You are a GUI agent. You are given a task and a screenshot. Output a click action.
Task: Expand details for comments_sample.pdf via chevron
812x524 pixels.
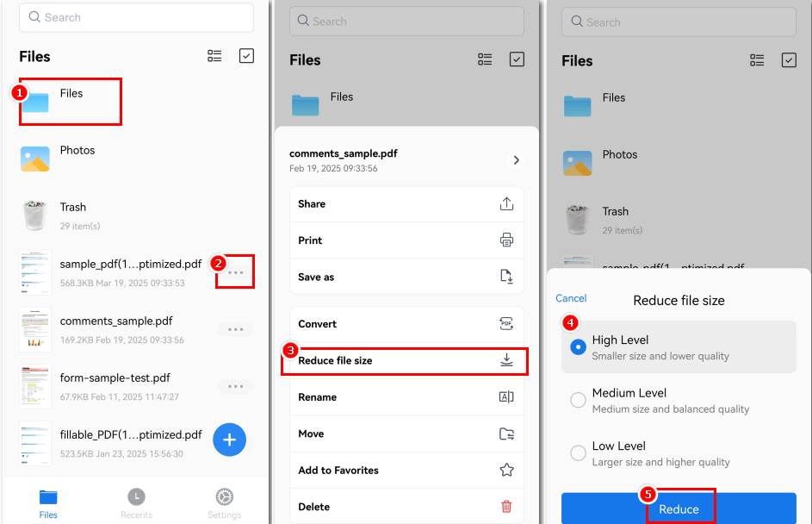[516, 159]
